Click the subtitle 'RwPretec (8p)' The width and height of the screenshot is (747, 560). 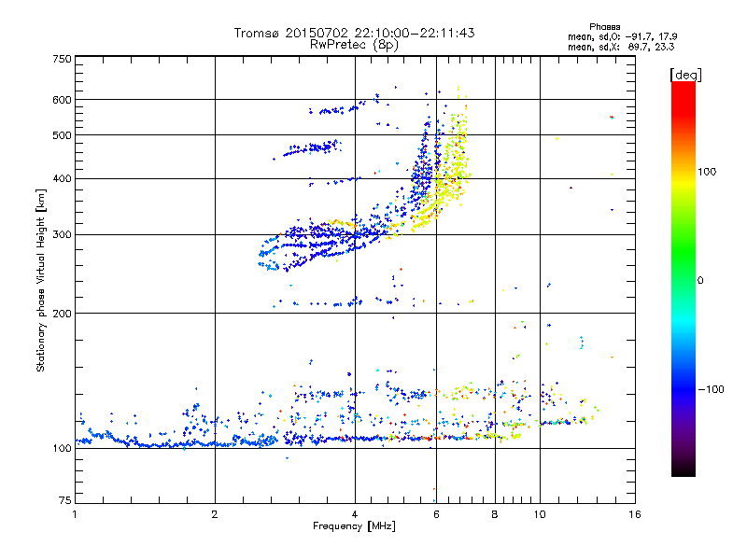point(355,45)
